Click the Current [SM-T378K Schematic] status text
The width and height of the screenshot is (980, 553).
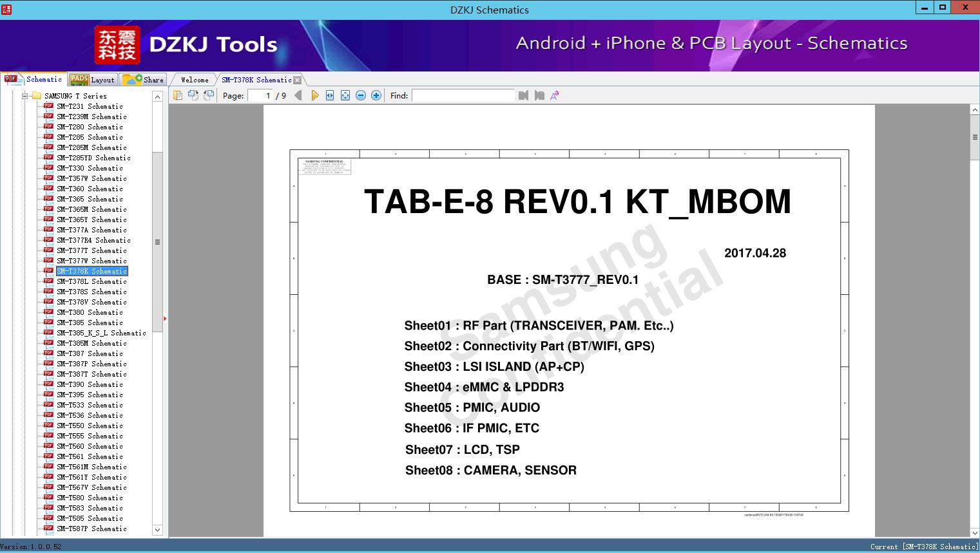[924, 547]
